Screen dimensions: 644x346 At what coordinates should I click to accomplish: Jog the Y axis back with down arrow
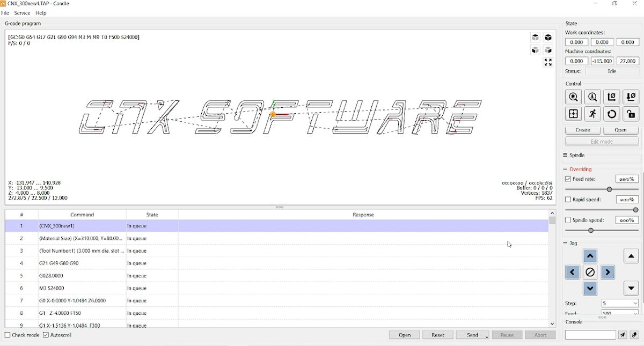tap(590, 289)
